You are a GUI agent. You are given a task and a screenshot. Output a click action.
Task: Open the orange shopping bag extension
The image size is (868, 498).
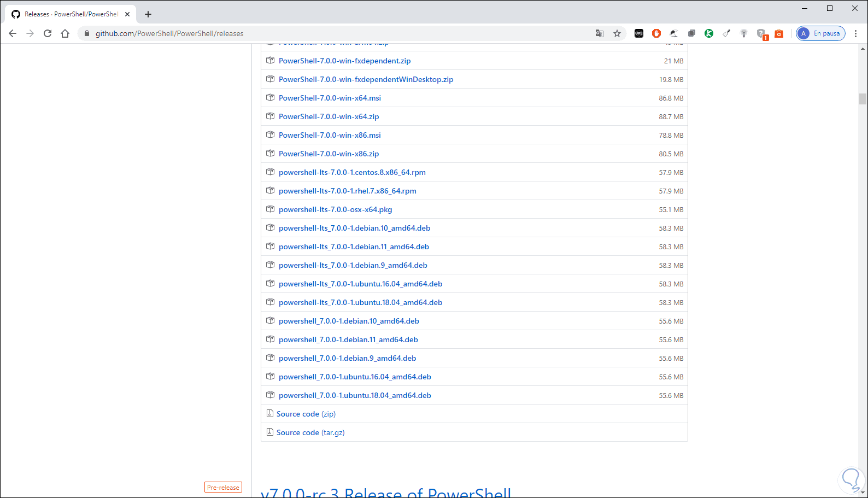coord(779,33)
